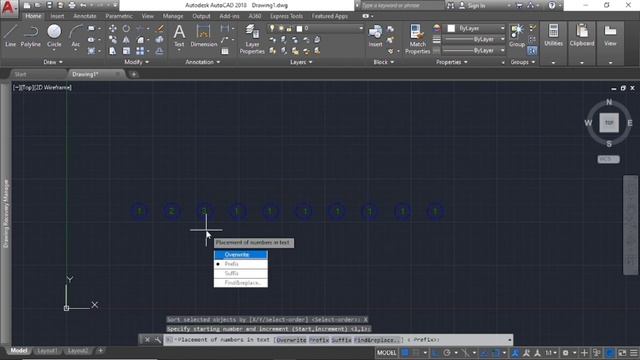The width and height of the screenshot is (640, 360).
Task: Expand the Draw panel
Action: (x=53, y=62)
